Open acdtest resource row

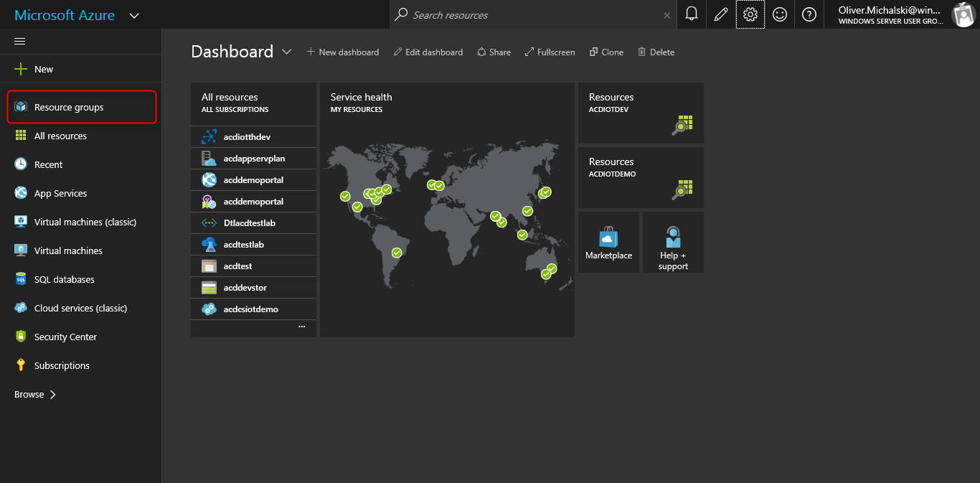coord(253,266)
